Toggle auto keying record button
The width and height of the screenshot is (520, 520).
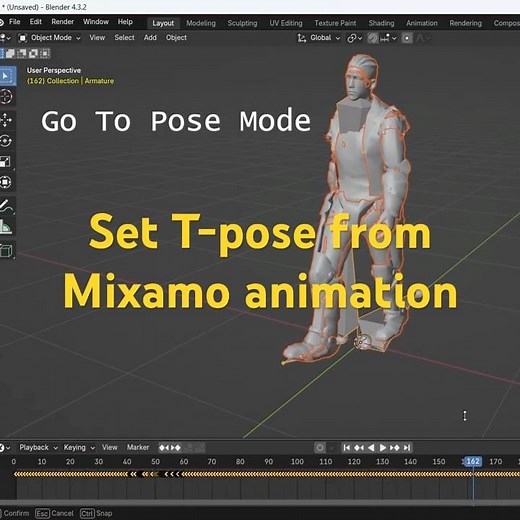coord(320,448)
